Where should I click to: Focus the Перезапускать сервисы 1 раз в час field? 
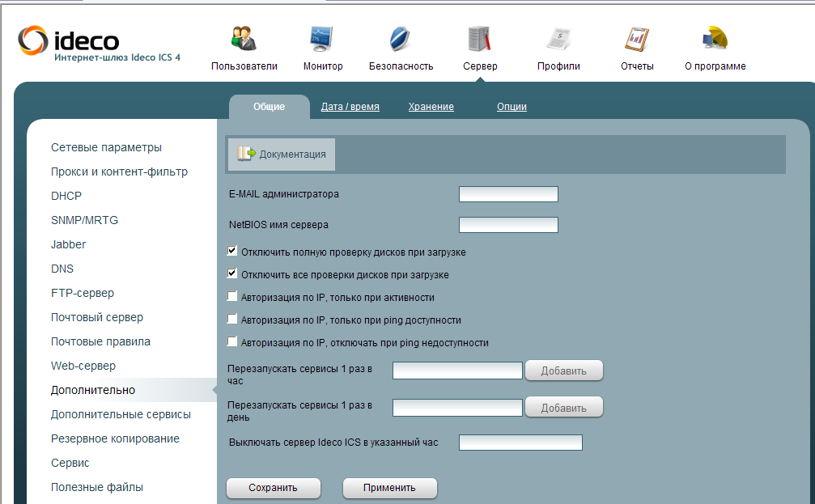point(457,371)
